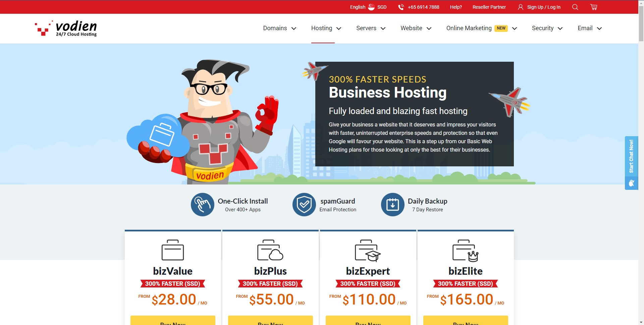Click the One-Click Install label

(x=243, y=201)
